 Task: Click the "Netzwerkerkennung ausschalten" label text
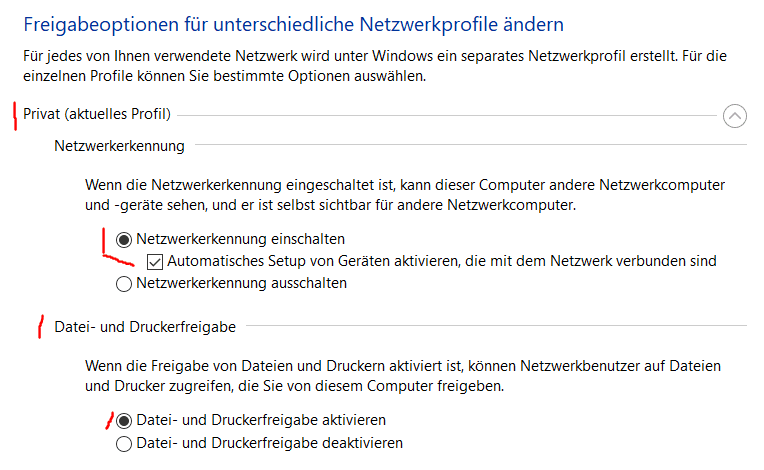[241, 283]
